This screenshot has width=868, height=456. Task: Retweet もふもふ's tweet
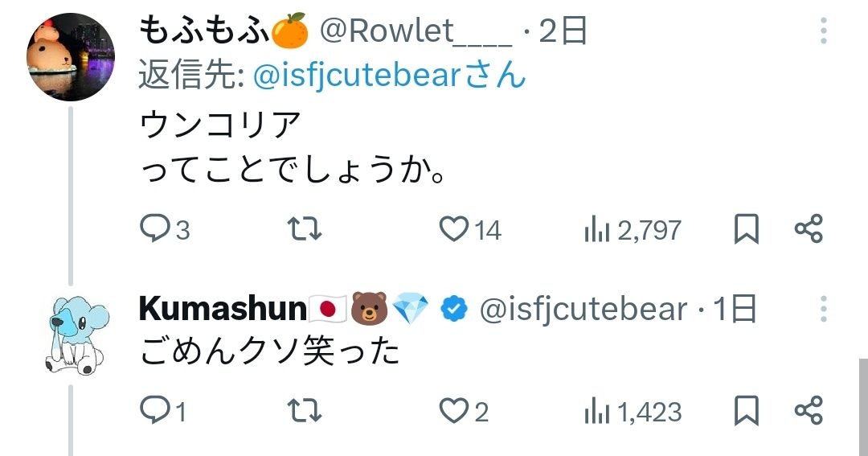(x=305, y=230)
